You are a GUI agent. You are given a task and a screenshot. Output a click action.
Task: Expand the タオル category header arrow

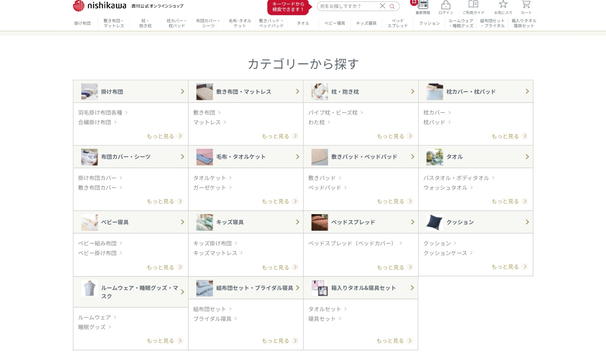click(x=527, y=157)
